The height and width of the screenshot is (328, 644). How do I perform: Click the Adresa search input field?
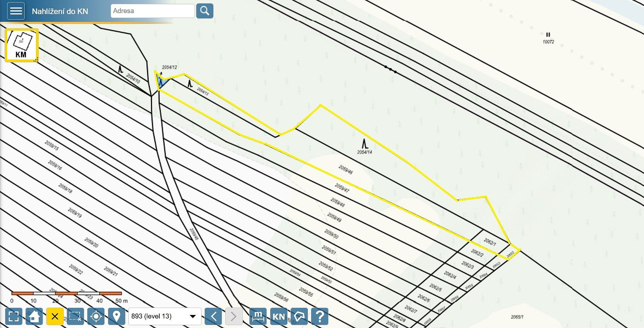[x=153, y=11]
